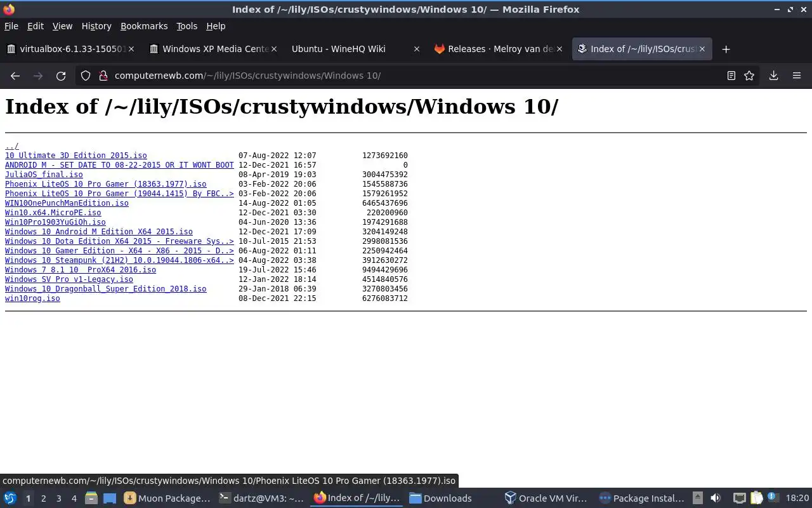This screenshot has width=812, height=508.
Task: Close the virtualbox-6.1.33 tab
Action: click(x=131, y=49)
